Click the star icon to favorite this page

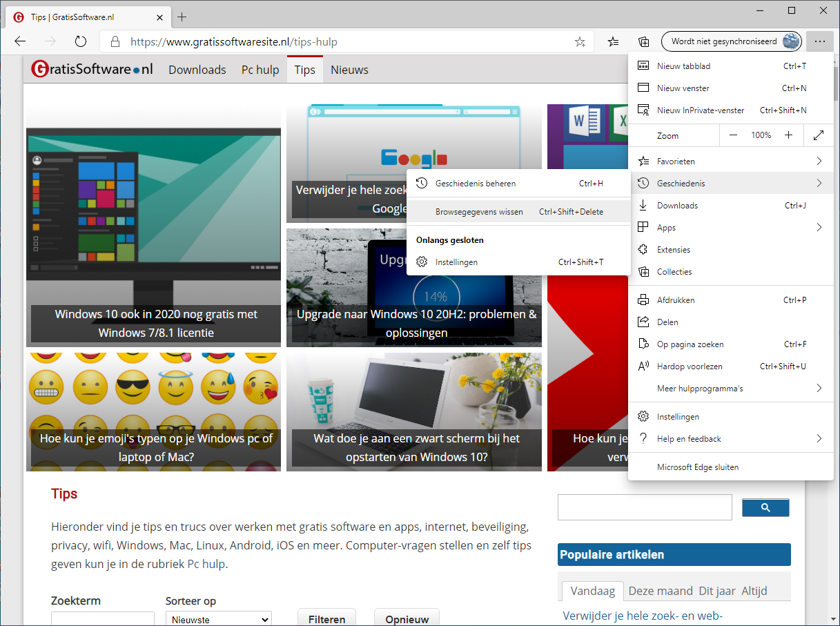(x=580, y=41)
